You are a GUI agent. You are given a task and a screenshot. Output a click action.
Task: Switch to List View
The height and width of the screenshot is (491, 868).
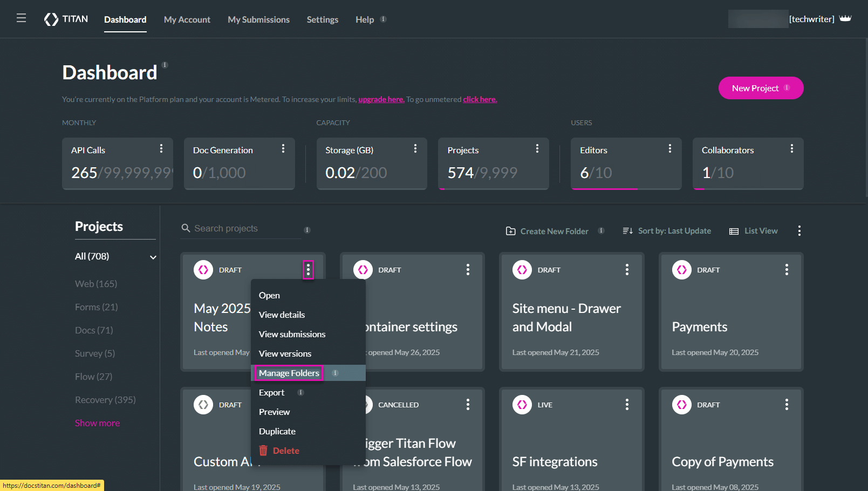pyautogui.click(x=754, y=231)
